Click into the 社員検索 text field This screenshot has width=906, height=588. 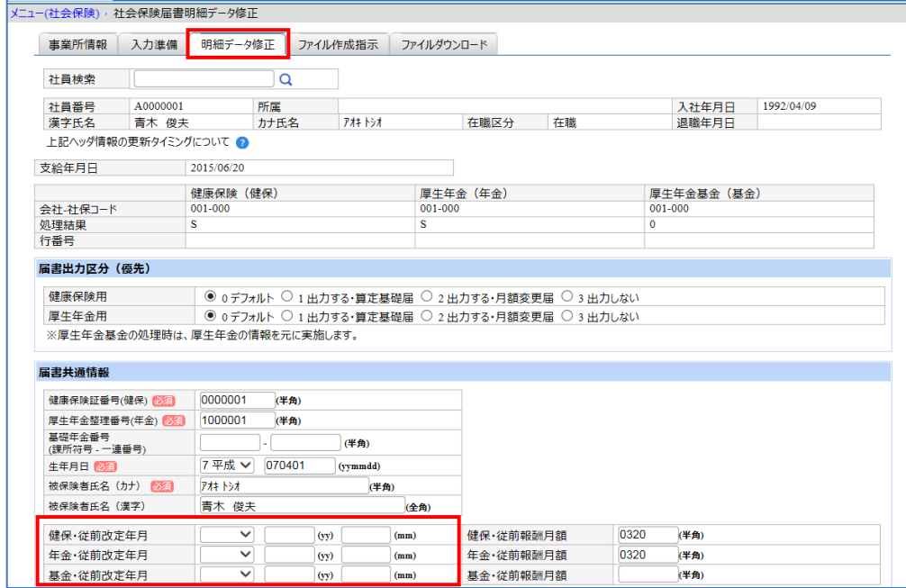tap(204, 79)
